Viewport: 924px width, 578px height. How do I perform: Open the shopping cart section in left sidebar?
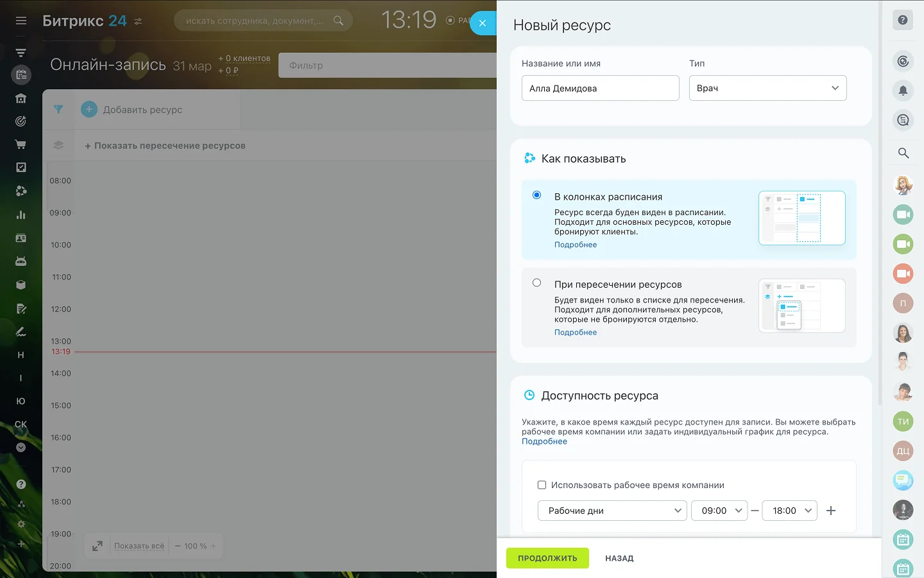click(21, 144)
